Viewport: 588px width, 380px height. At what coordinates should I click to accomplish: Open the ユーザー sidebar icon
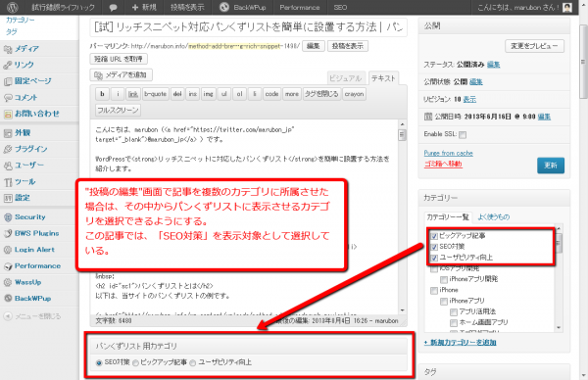(x=8, y=166)
